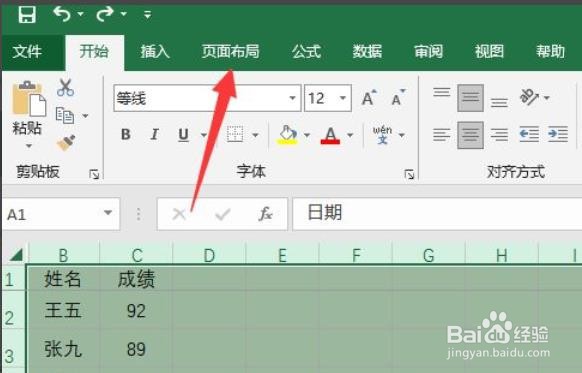
Task: Switch to the 审阅 tab
Action: pos(428,51)
